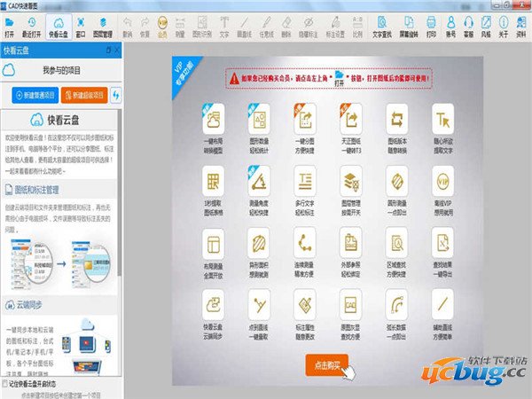Image resolution: width=532 pixels, height=399 pixels.
Task: Close the 快看云盘 side panel
Action: click(x=117, y=51)
